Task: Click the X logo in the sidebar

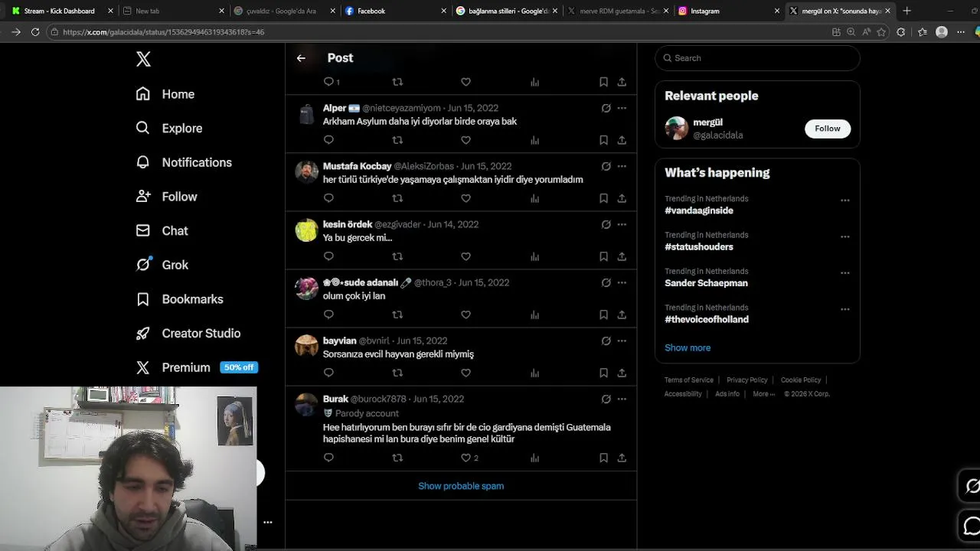Action: point(143,59)
